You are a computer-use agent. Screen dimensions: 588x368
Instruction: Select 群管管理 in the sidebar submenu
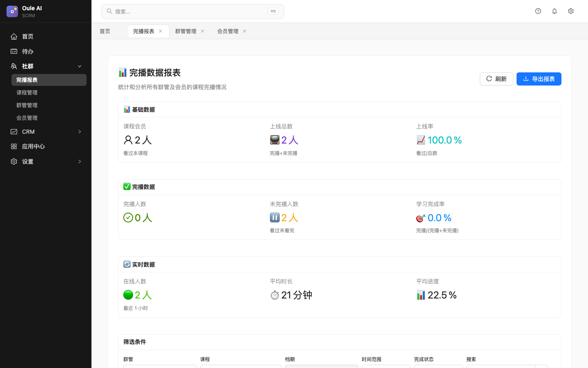49,105
